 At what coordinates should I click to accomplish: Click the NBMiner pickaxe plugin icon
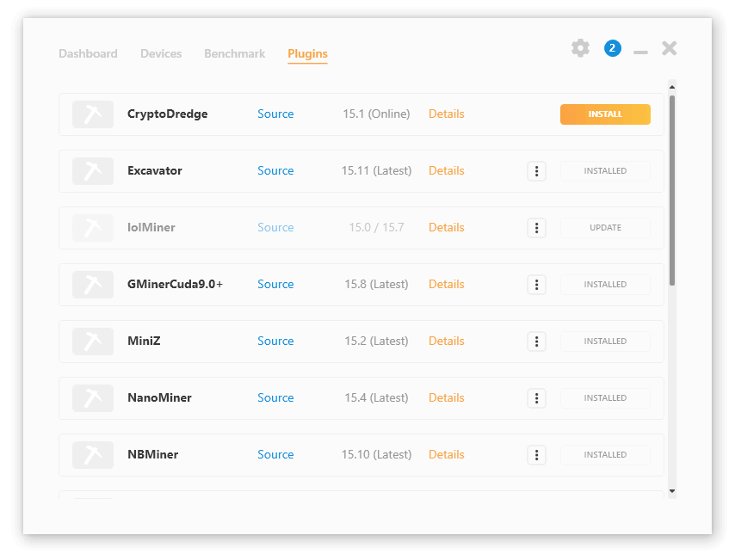(x=93, y=455)
